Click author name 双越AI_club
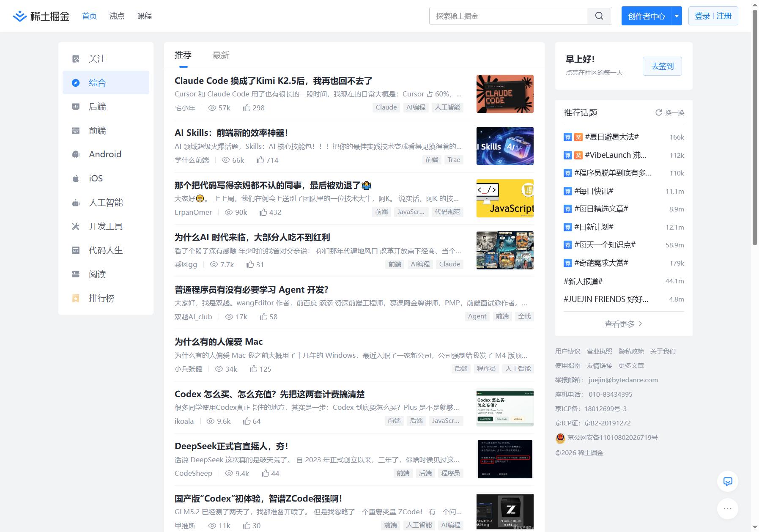 pos(193,317)
